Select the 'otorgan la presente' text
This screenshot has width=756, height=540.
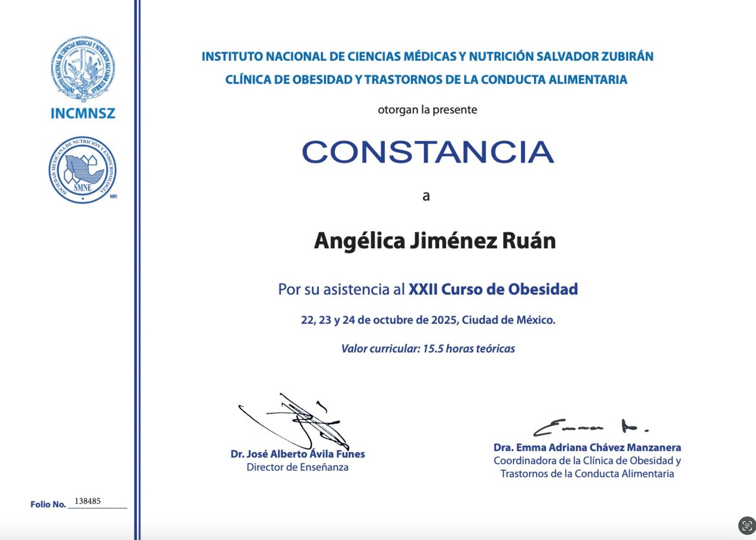click(427, 110)
